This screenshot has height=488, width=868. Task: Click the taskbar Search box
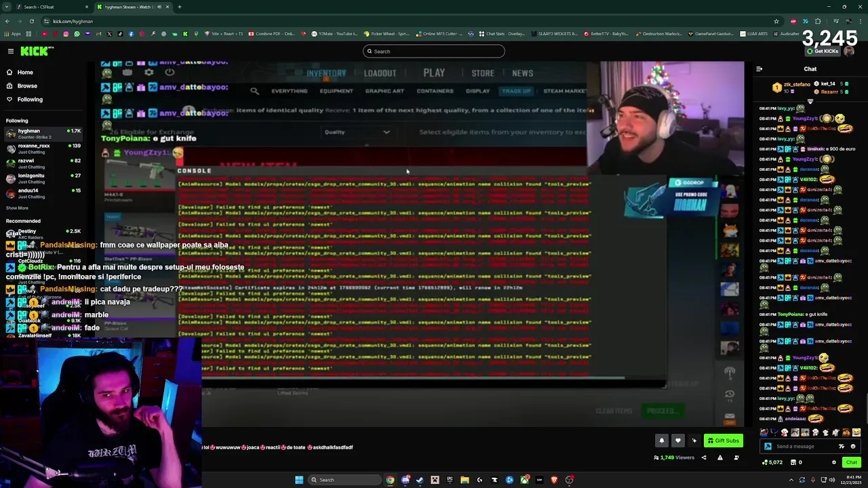343,480
